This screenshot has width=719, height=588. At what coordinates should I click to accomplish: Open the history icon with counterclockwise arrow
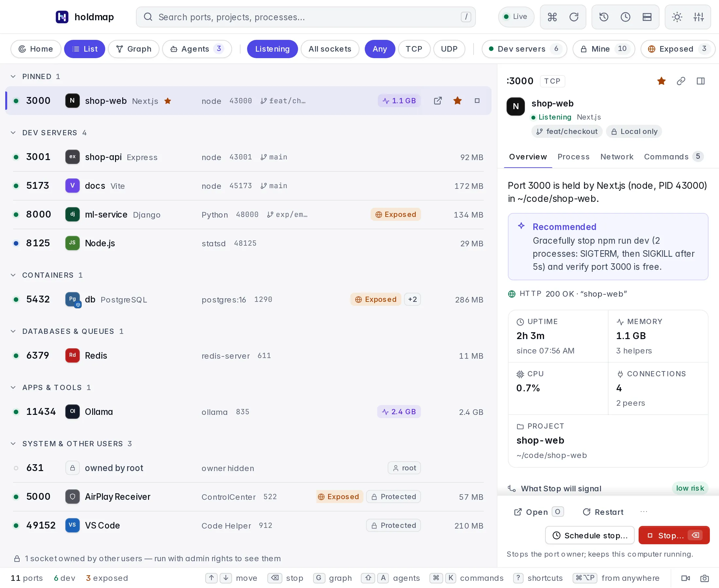(604, 17)
